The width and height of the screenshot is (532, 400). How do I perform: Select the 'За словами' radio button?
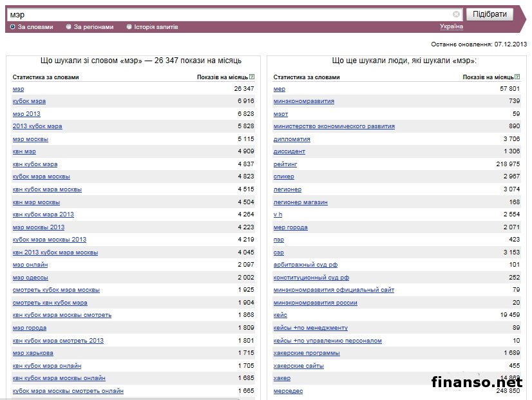[13, 27]
